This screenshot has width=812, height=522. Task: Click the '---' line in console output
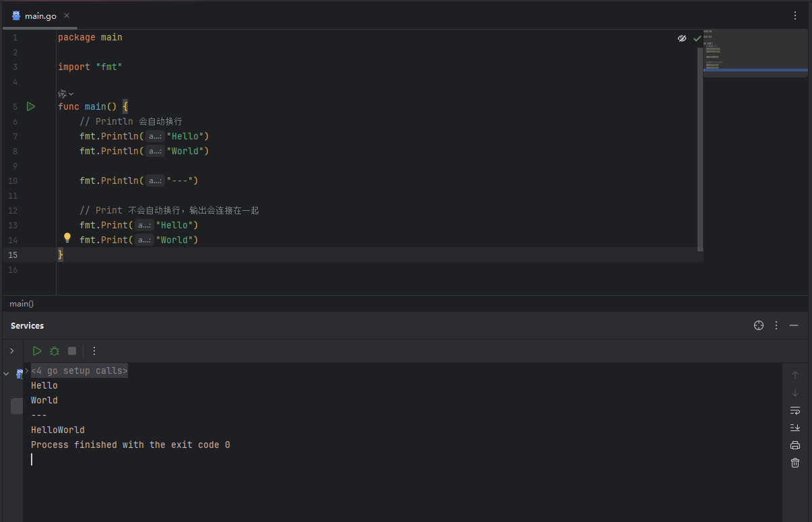tap(39, 415)
